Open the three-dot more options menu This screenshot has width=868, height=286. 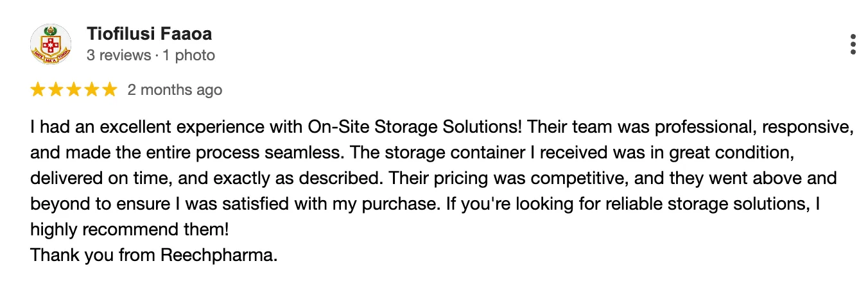tap(853, 44)
